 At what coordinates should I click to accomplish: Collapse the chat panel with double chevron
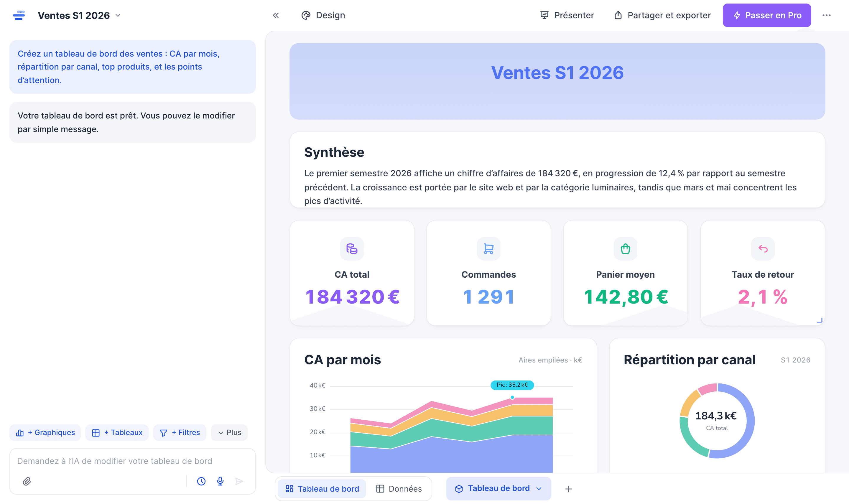[x=276, y=15]
